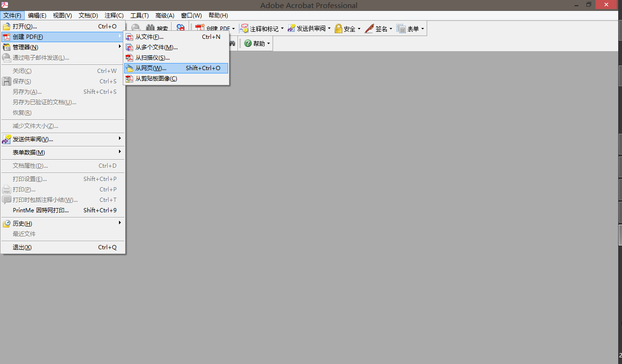Open the 文档(D) menu
Viewport: 622px width, 364px height.
coord(88,16)
